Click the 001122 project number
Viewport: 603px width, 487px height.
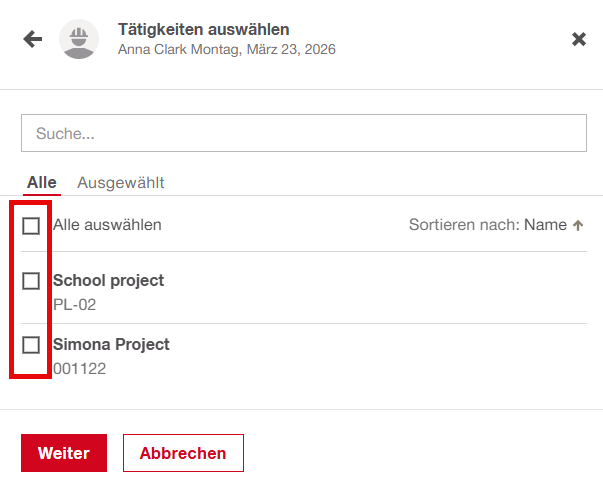pyautogui.click(x=79, y=368)
